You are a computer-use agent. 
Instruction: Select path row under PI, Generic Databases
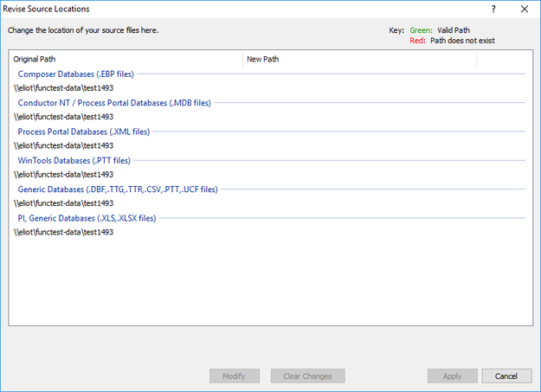[x=63, y=232]
